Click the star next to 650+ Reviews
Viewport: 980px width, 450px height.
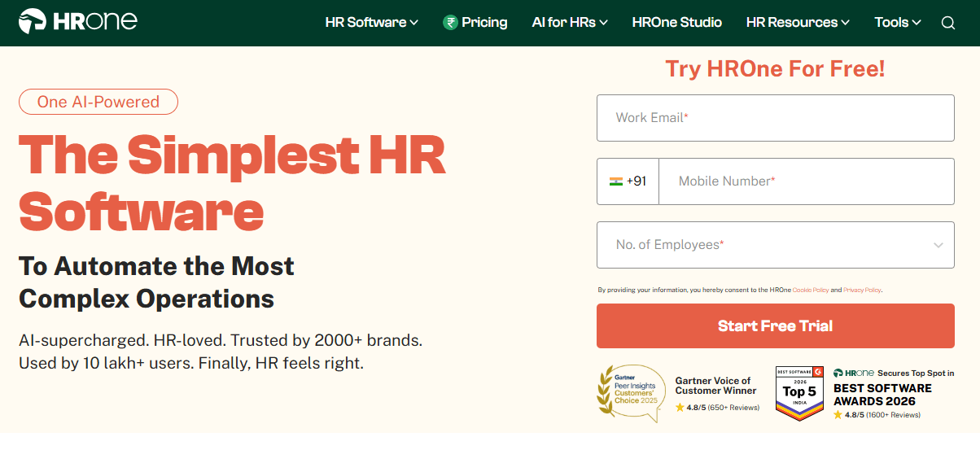click(680, 408)
